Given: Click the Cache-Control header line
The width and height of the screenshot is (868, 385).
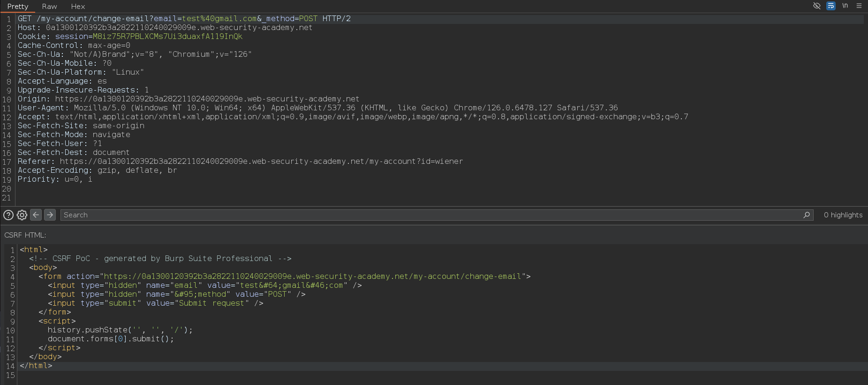Looking at the screenshot, I should [x=74, y=46].
